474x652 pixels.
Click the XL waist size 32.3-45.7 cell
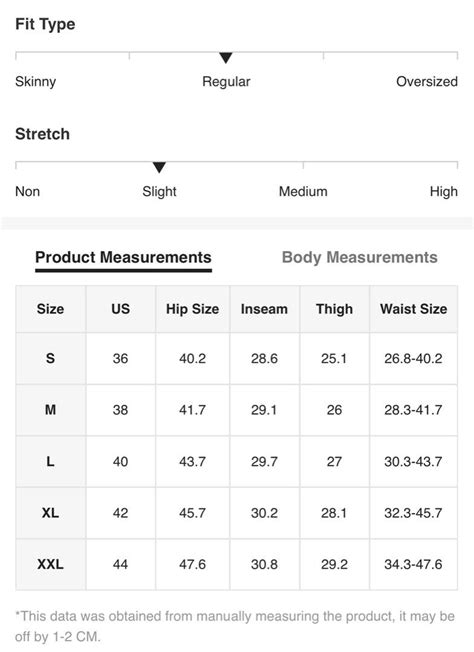(x=413, y=513)
